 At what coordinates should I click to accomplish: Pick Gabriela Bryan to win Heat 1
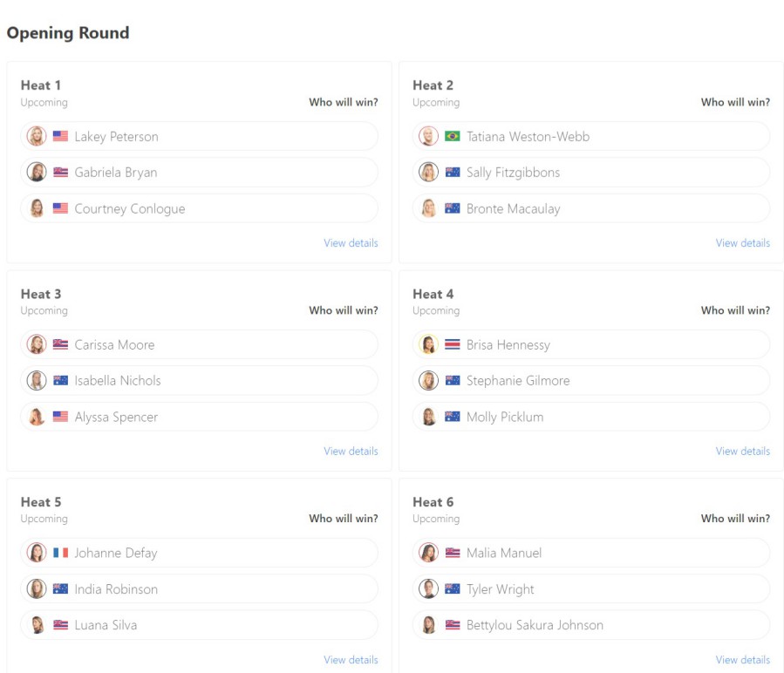199,172
